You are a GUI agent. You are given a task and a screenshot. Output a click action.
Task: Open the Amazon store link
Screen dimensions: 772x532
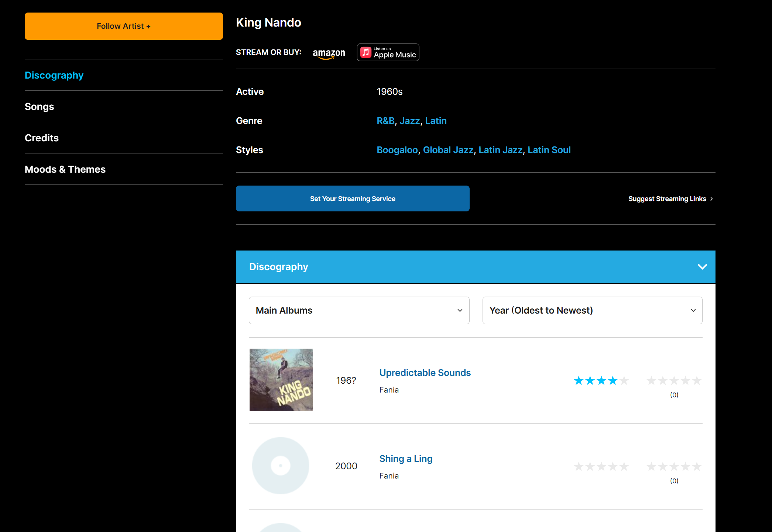coord(329,53)
